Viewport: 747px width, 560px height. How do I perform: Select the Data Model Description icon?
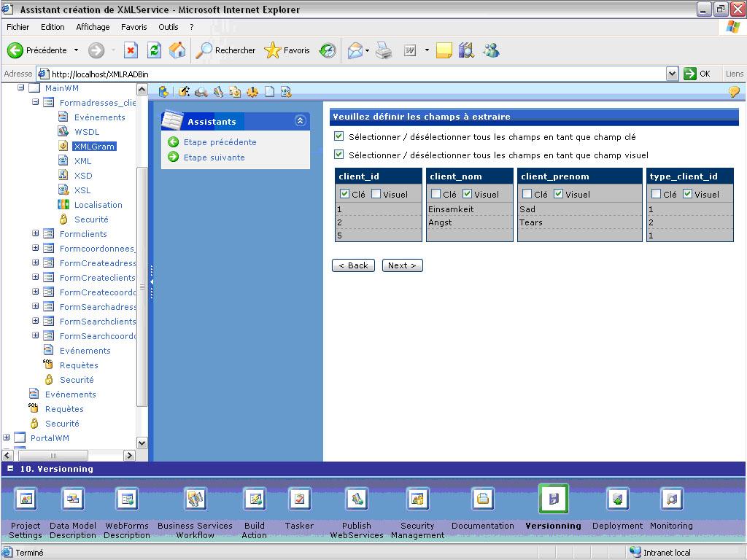point(73,499)
